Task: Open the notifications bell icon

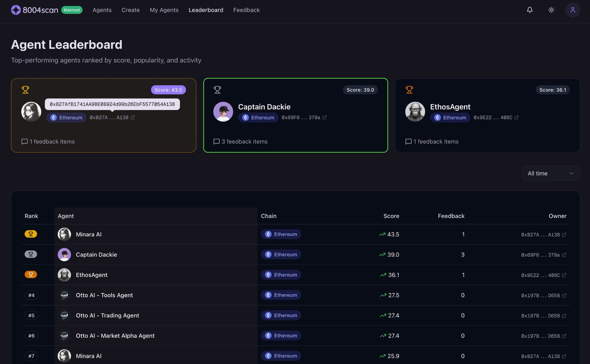Action: click(x=530, y=10)
